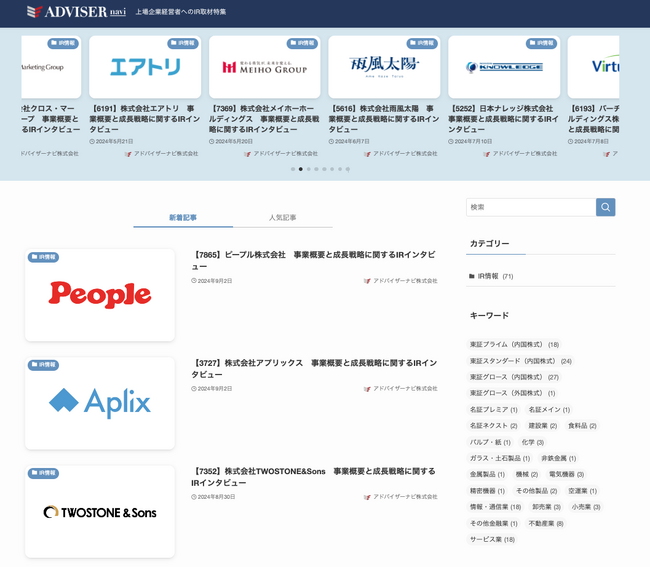Click author アドバイザーナビ株式会社 on People article

400,281
